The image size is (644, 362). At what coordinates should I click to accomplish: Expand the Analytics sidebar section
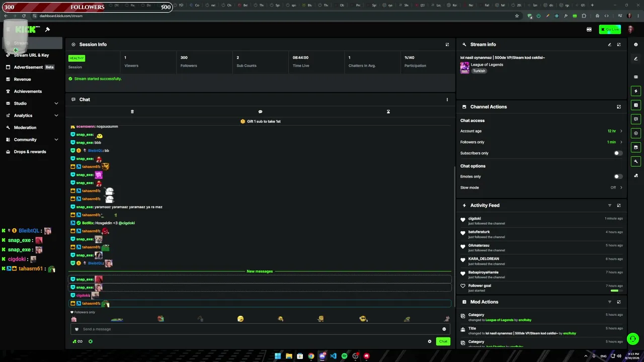[32, 116]
